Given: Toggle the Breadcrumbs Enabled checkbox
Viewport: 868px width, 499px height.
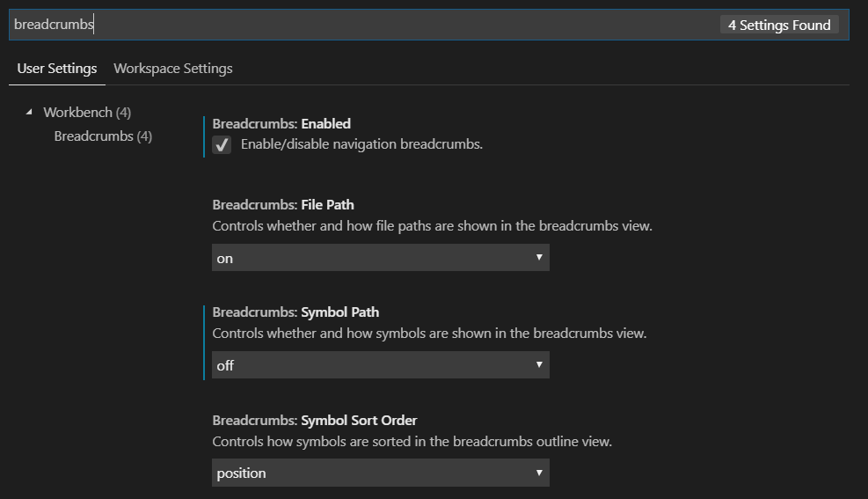Looking at the screenshot, I should [x=222, y=145].
